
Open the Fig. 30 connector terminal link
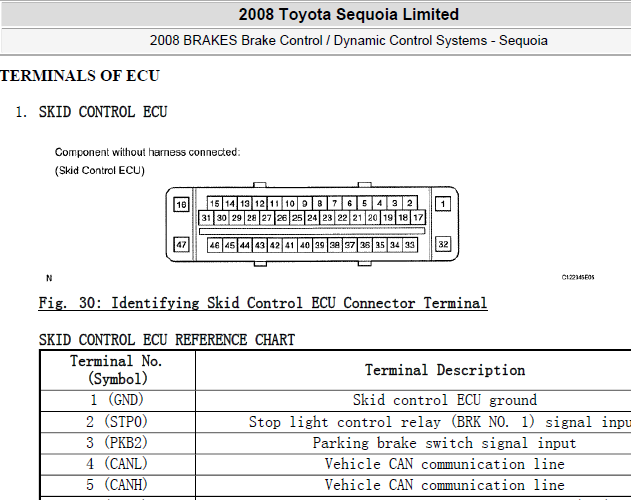click(263, 303)
